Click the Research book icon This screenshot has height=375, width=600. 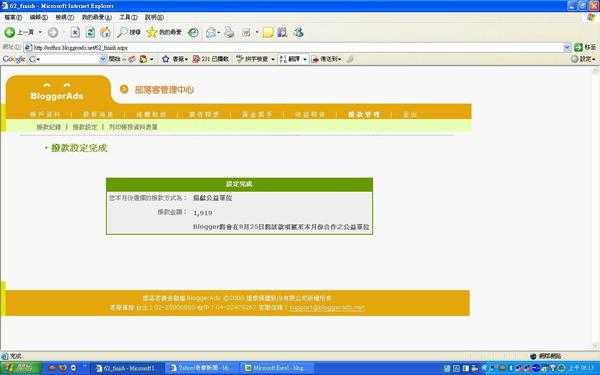[x=282, y=33]
